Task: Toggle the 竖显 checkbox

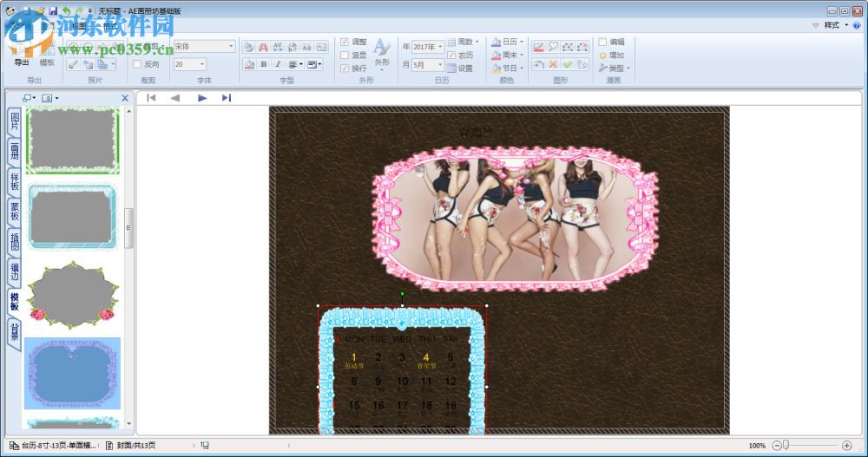Action: (x=353, y=55)
